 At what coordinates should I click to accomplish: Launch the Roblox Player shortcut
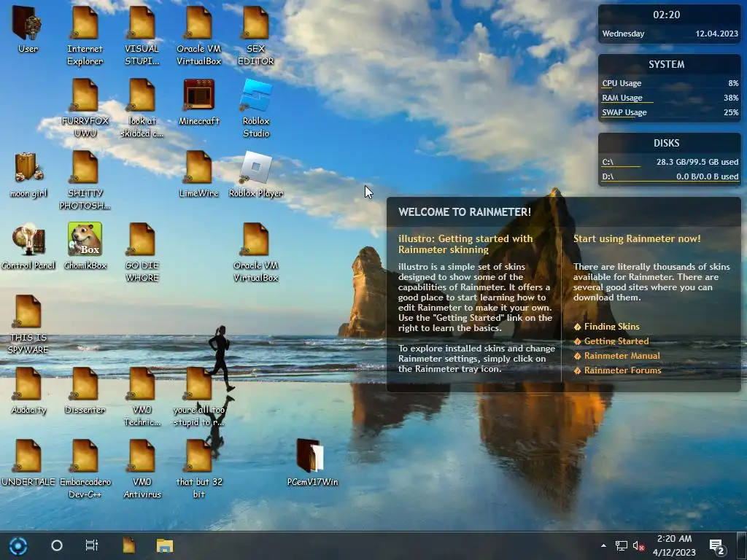click(256, 174)
